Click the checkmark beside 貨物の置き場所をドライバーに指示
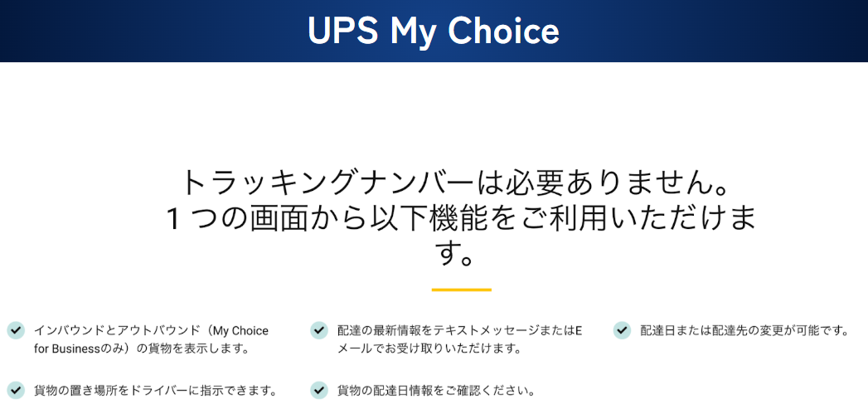Screen dimensions: 868x419 [15, 390]
